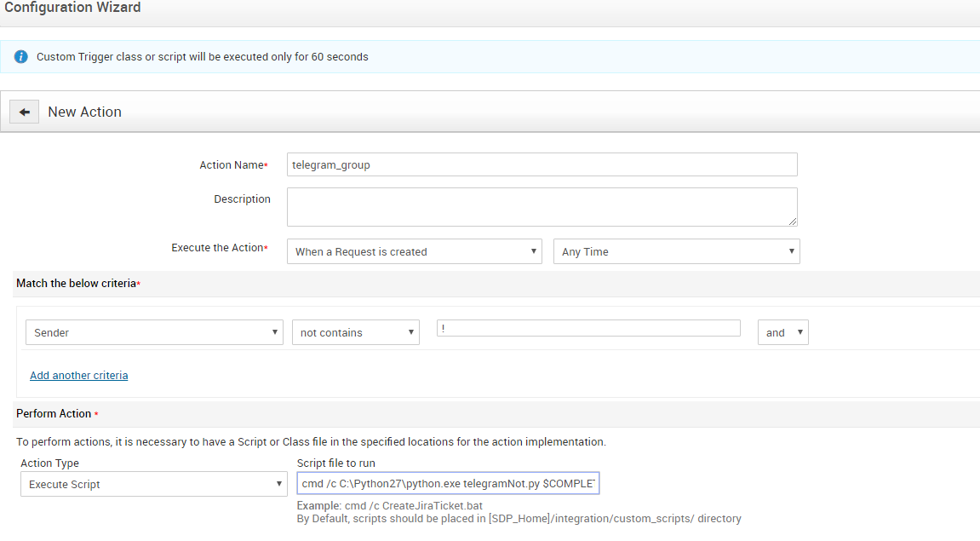Change the 'not contains' condition dropdown

pos(355,332)
